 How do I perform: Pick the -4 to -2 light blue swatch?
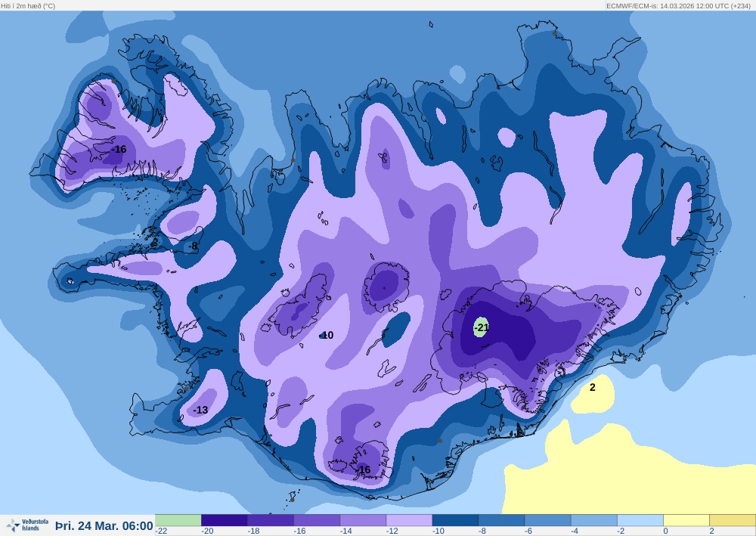click(x=594, y=520)
